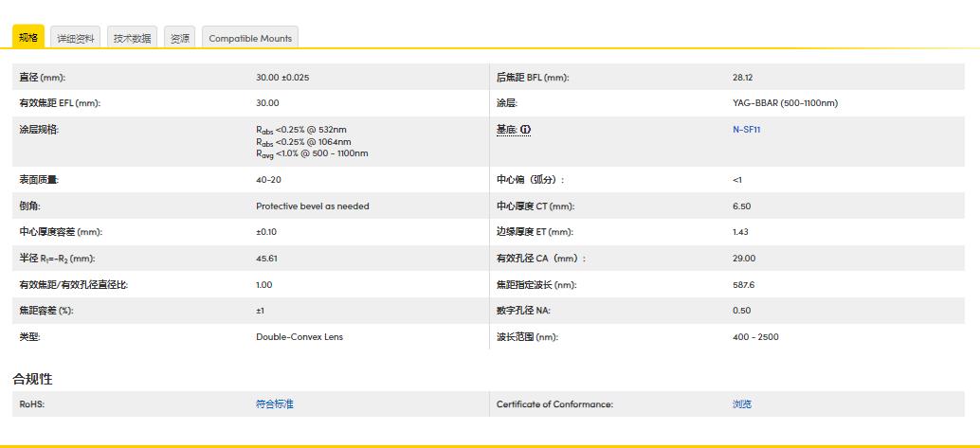Screen dimensions: 980x448
Task: Select the 技术数据 tab
Action: point(132,38)
